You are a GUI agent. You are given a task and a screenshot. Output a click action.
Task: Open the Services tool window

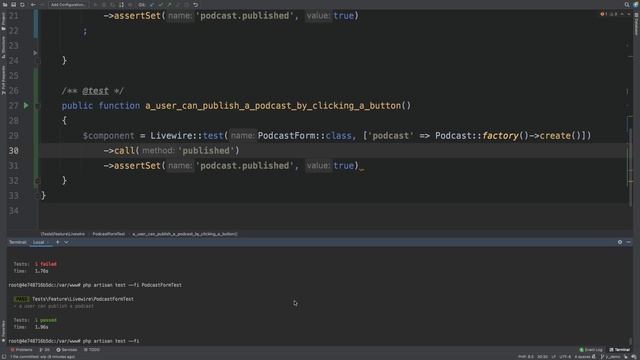click(67, 350)
